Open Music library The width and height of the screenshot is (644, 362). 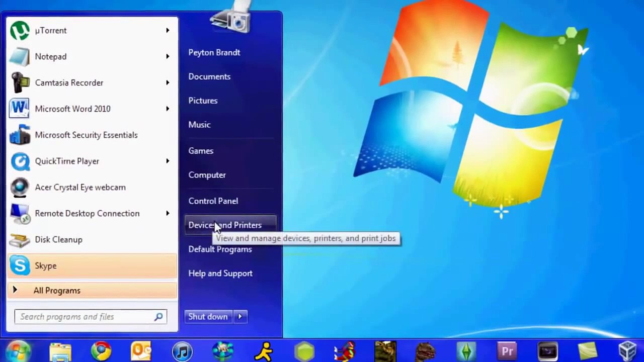click(199, 125)
